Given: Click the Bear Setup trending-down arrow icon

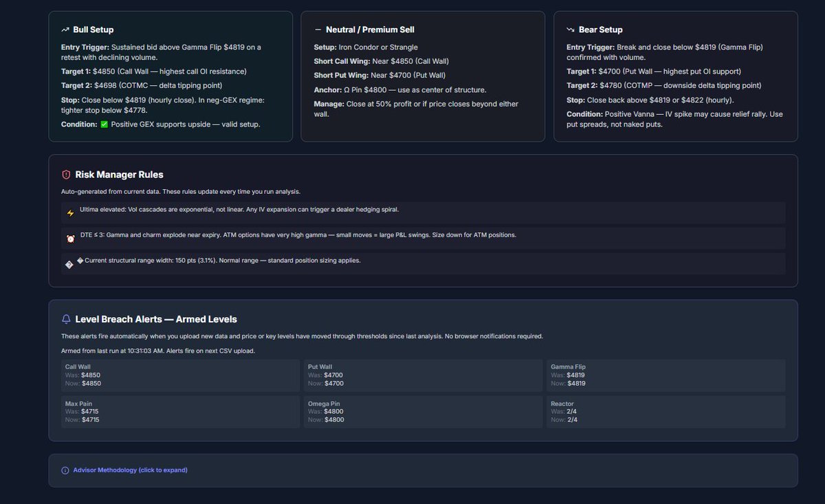Looking at the screenshot, I should coord(571,30).
